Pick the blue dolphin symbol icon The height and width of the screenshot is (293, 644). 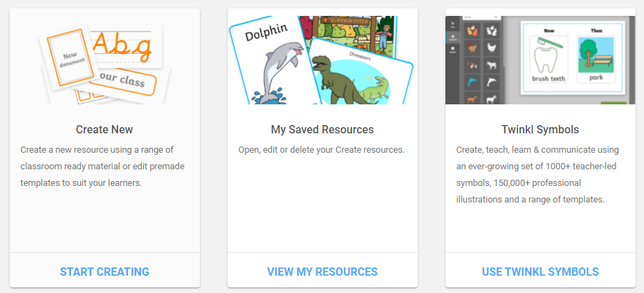pyautogui.click(x=472, y=82)
